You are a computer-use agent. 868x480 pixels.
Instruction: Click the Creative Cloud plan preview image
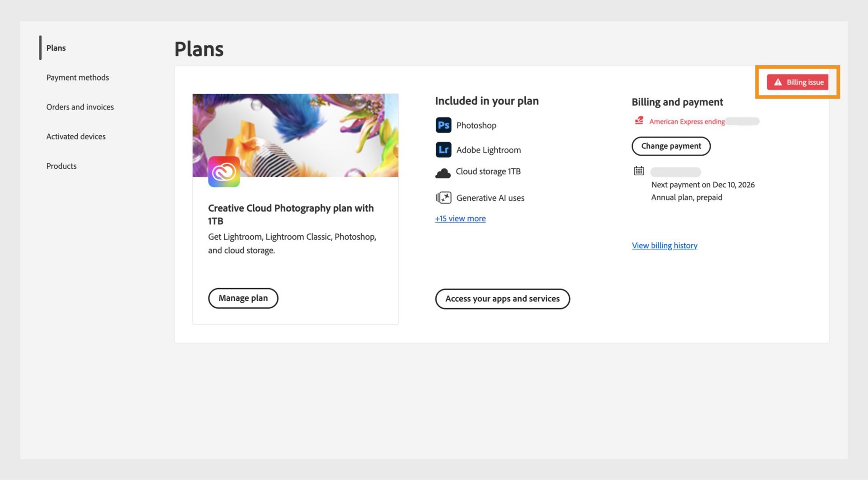coord(296,135)
